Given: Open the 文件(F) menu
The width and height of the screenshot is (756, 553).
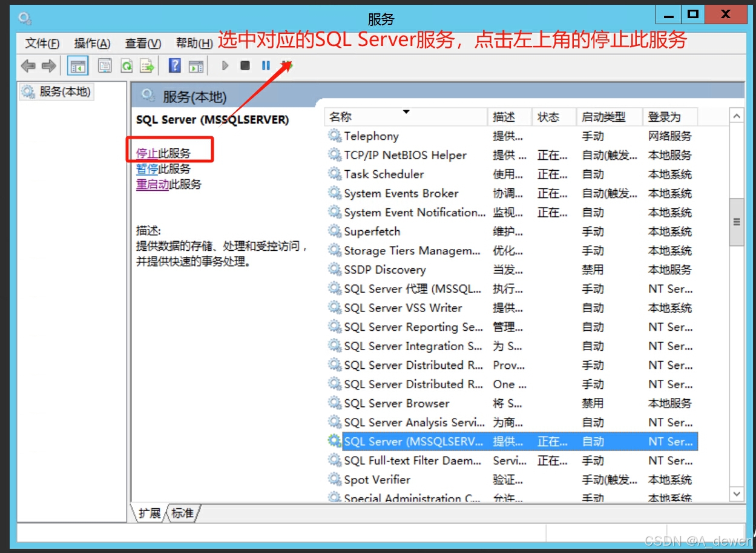Looking at the screenshot, I should 42,44.
